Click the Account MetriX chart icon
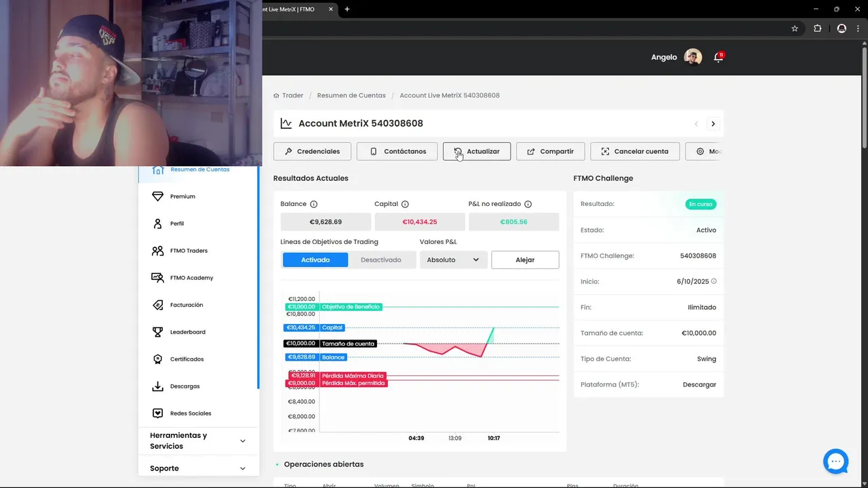This screenshot has width=868, height=488. [x=286, y=123]
